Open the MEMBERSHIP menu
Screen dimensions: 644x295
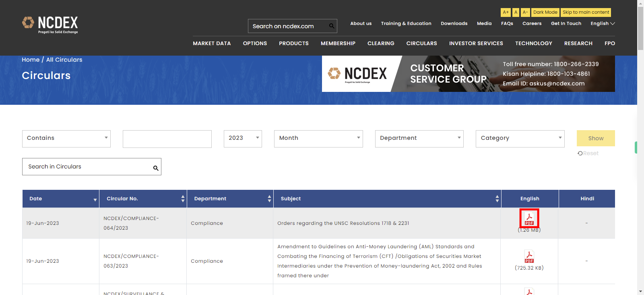(x=338, y=43)
